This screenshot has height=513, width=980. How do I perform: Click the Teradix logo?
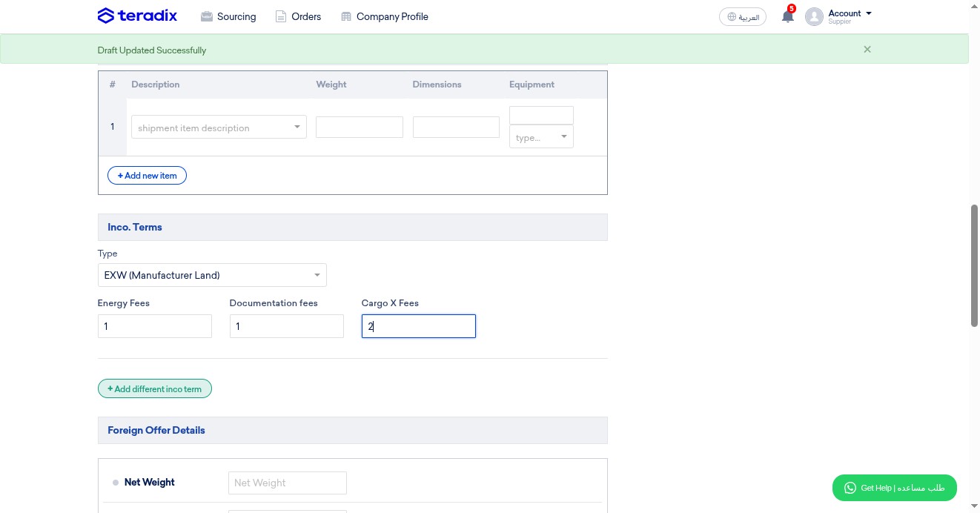click(x=137, y=16)
